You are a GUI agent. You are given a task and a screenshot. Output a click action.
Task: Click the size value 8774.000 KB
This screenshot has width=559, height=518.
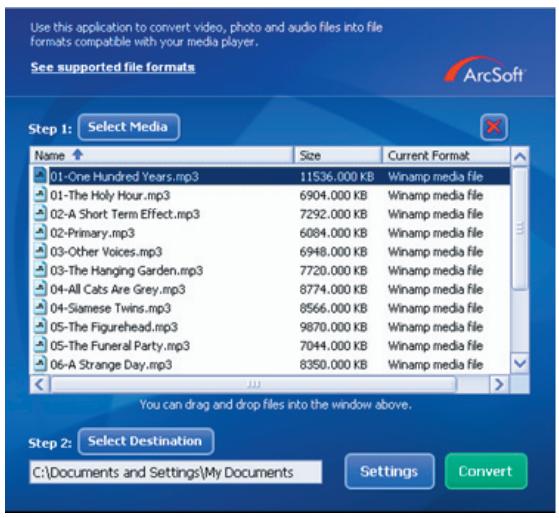pos(333,289)
